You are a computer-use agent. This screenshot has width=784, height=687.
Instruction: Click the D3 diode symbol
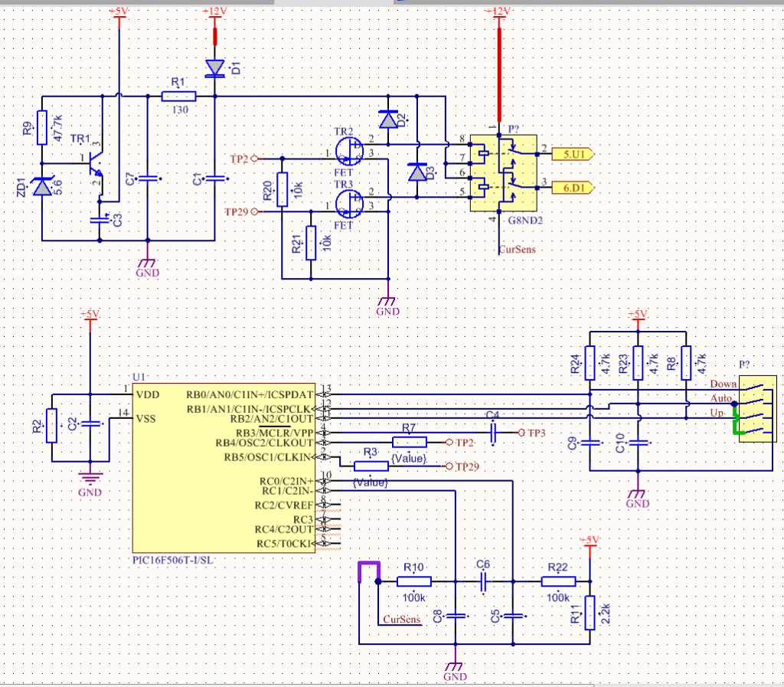[417, 172]
